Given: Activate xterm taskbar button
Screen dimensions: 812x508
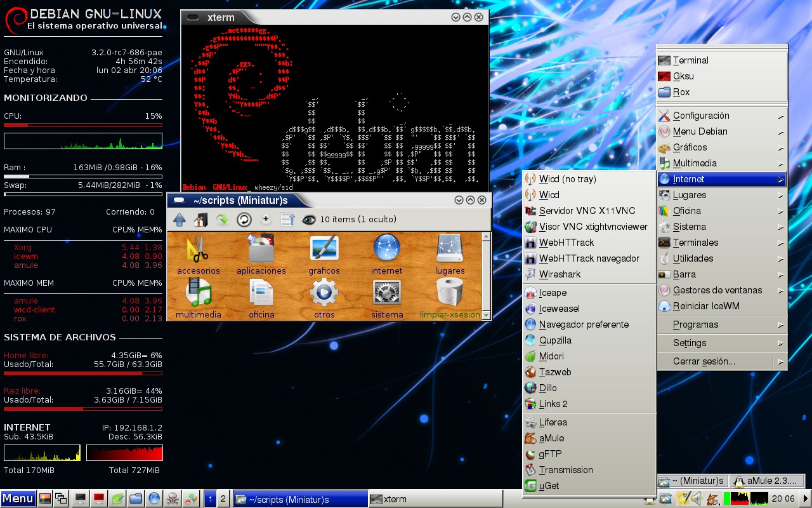Looking at the screenshot, I should tap(435, 499).
